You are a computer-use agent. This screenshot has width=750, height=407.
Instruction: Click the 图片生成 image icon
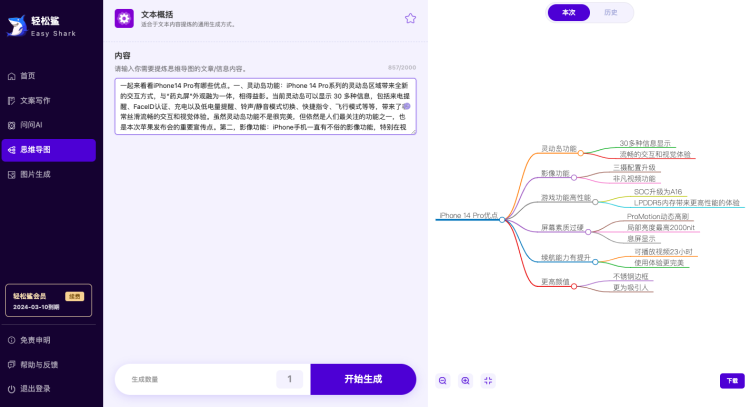[x=11, y=175]
